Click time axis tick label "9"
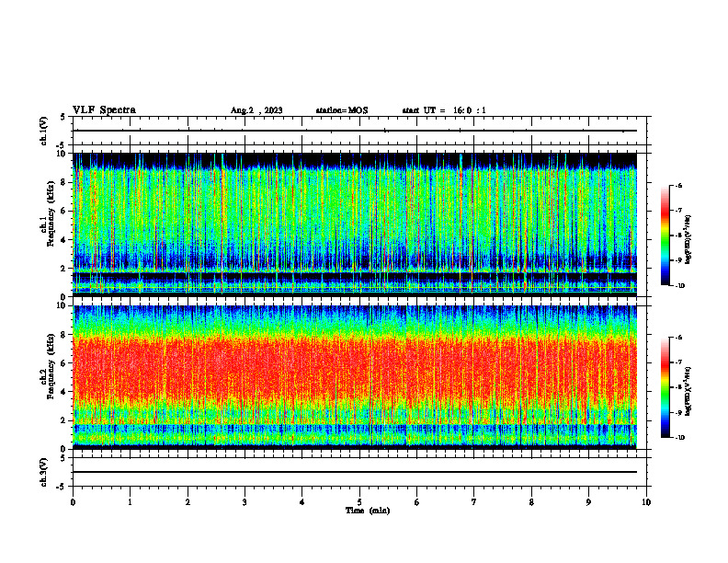728x563 pixels. [588, 502]
